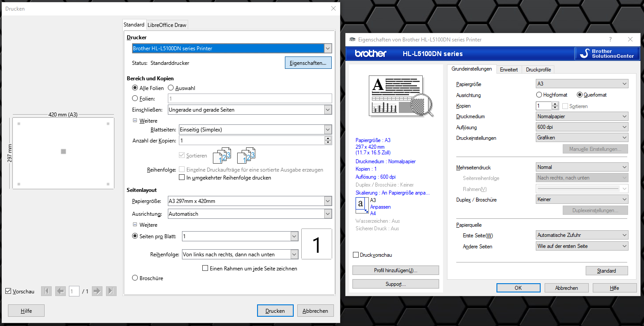Go to next page in preview navigation
The width and height of the screenshot is (644, 326).
coord(97,291)
